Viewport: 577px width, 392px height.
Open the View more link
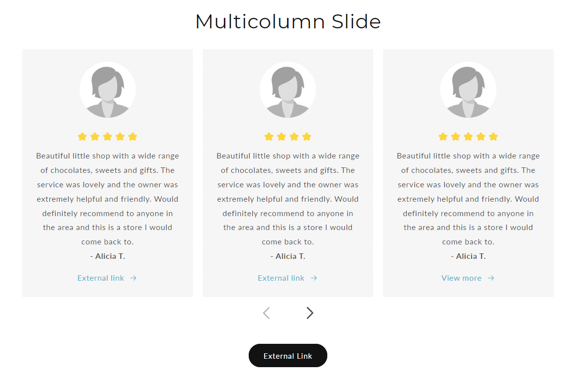[461, 278]
